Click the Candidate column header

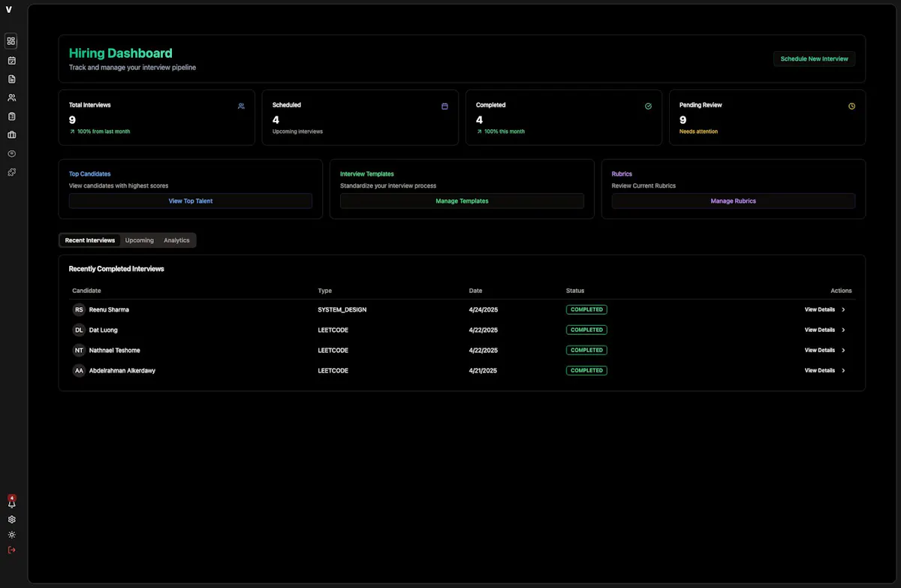coord(86,291)
